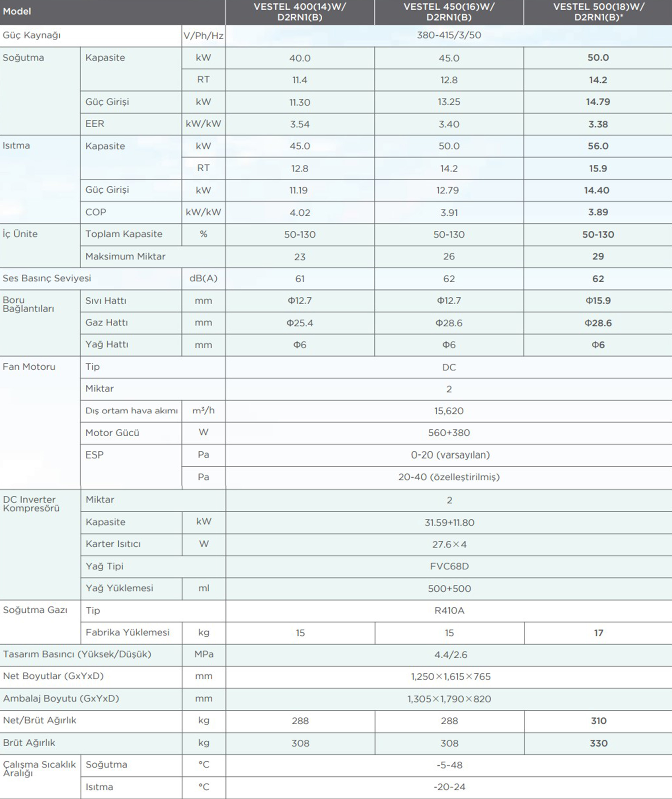The height and width of the screenshot is (799, 672).
Task: Click the '3.91' COP value
Action: (x=449, y=212)
